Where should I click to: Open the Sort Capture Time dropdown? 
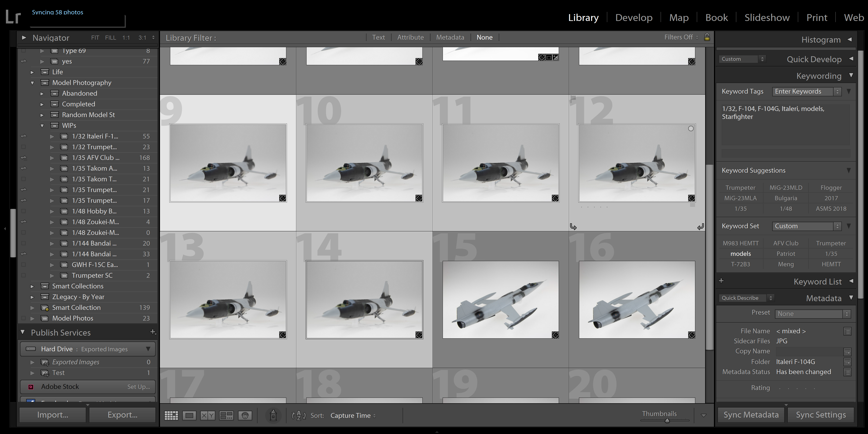pos(353,416)
